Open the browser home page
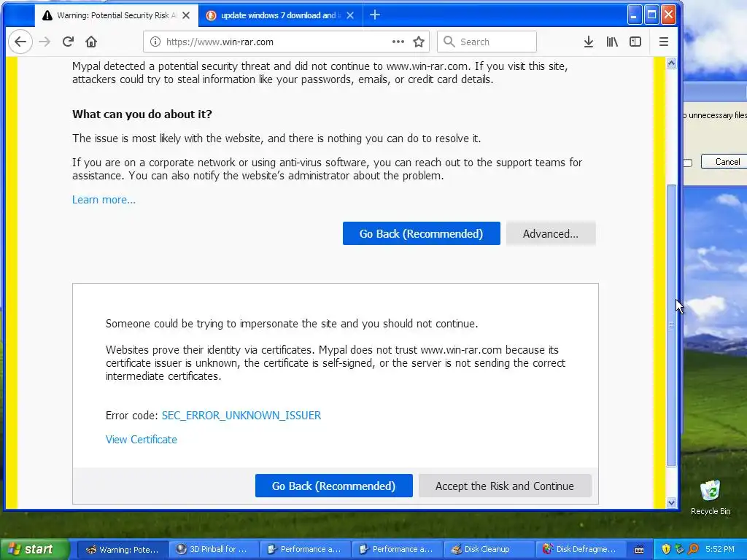The width and height of the screenshot is (747, 560). pyautogui.click(x=91, y=42)
